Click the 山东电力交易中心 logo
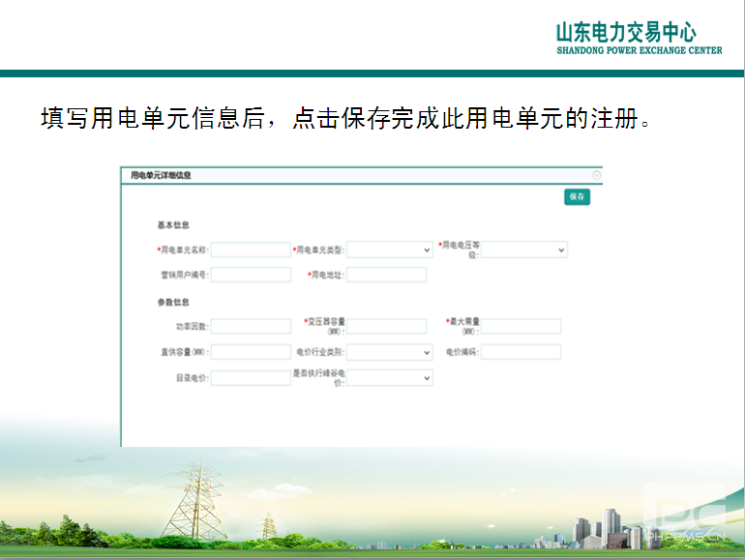 (x=639, y=39)
